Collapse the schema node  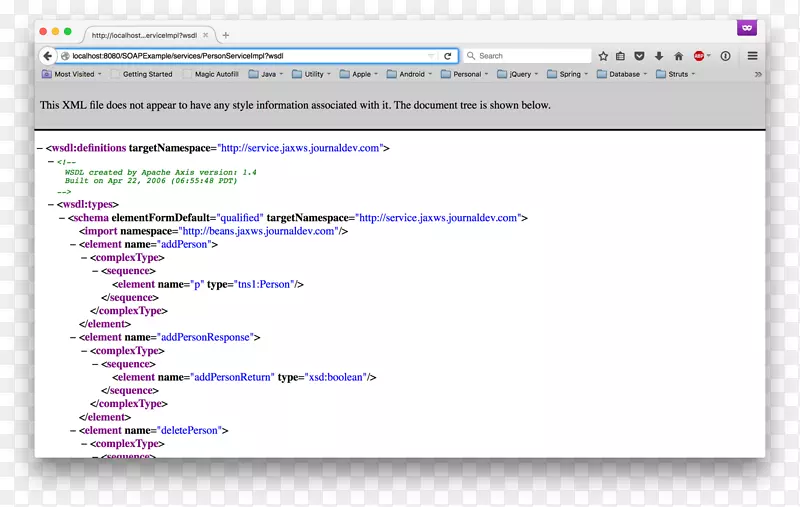click(x=62, y=218)
